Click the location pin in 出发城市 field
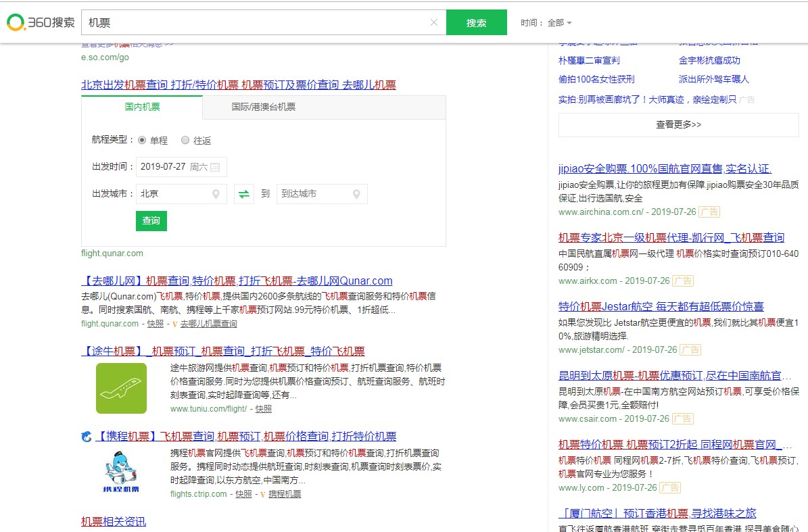 (x=216, y=194)
